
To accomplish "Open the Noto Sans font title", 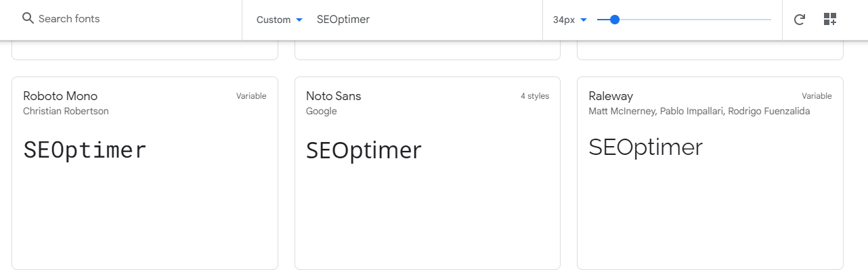I will click(x=334, y=96).
